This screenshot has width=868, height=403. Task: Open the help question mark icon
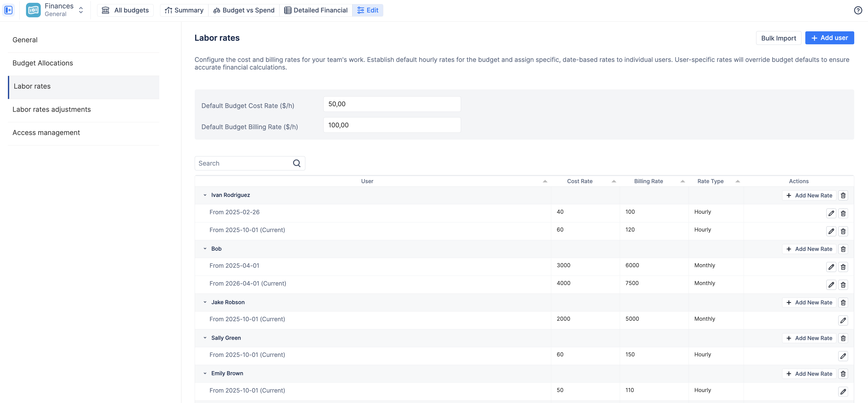coord(858,10)
